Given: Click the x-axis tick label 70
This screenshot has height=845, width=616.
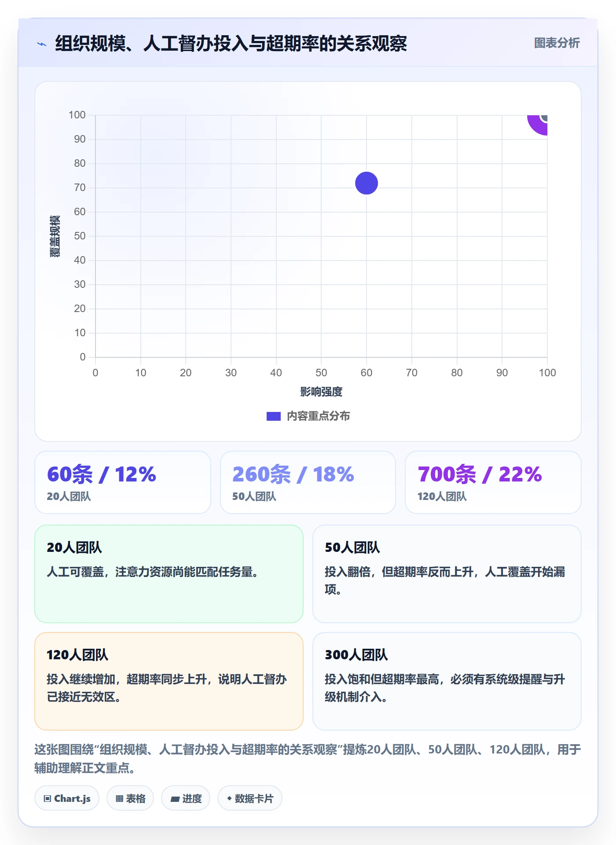Looking at the screenshot, I should [x=411, y=373].
